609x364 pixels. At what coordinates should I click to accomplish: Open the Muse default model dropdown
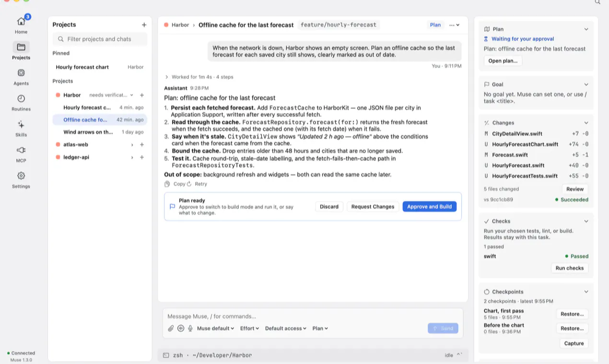click(x=215, y=328)
